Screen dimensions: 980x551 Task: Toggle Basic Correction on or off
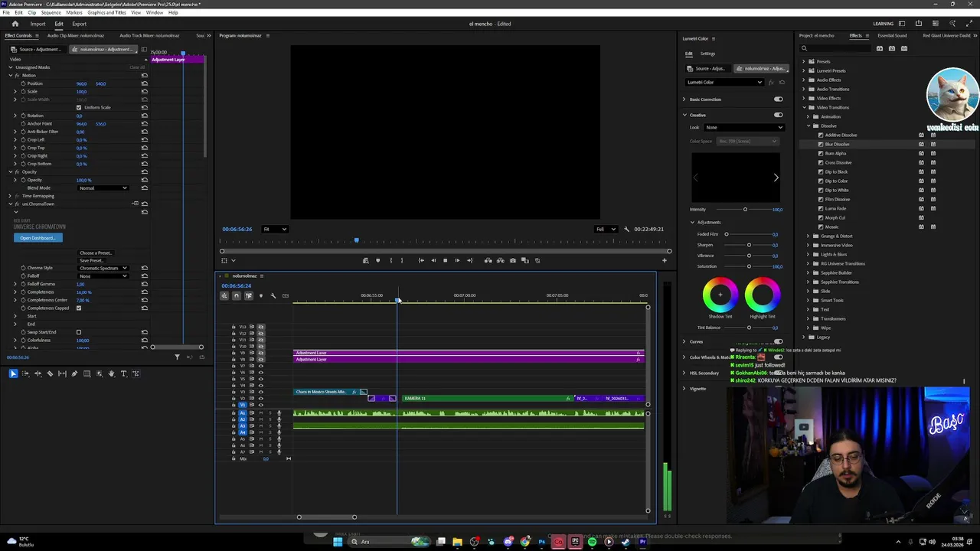[778, 99]
